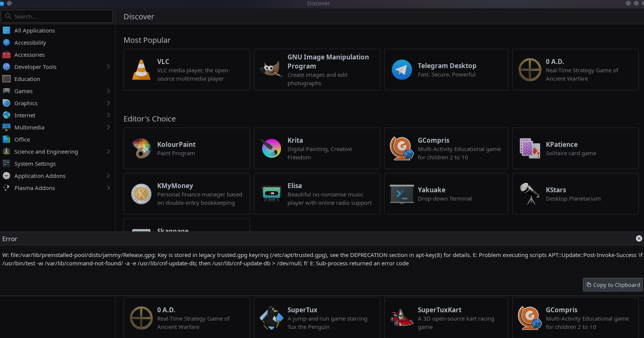This screenshot has height=338, width=644.
Task: Click the Accessibility sidebar icon
Action: (6, 42)
